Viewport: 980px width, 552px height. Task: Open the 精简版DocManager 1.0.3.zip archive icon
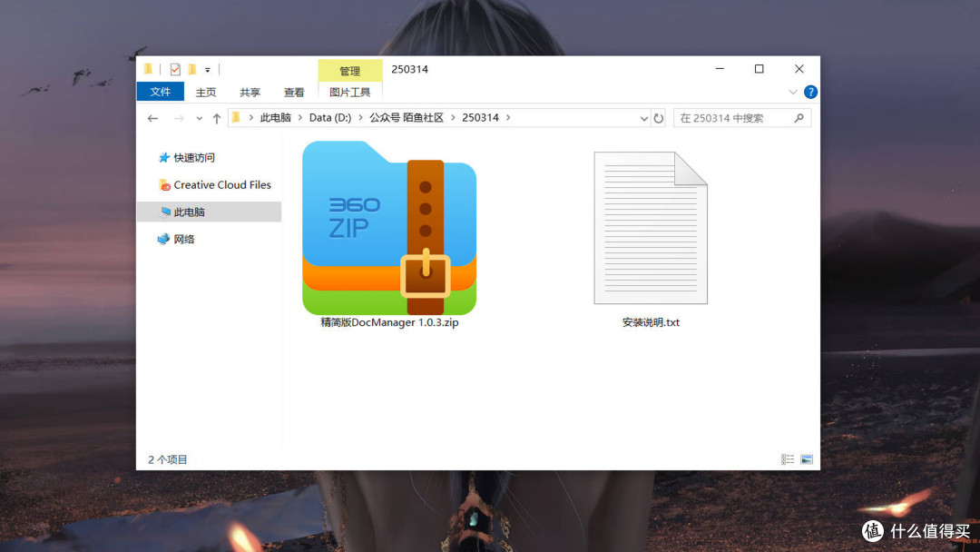[388, 228]
